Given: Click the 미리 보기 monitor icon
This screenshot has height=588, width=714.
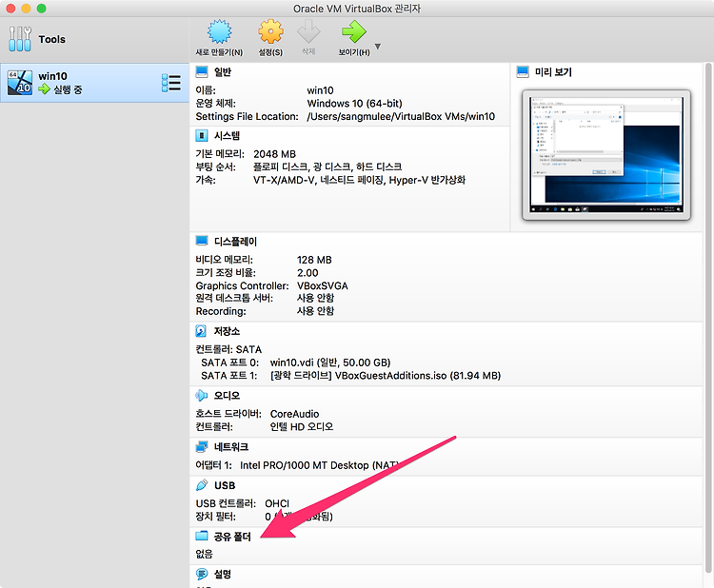Looking at the screenshot, I should [x=523, y=72].
